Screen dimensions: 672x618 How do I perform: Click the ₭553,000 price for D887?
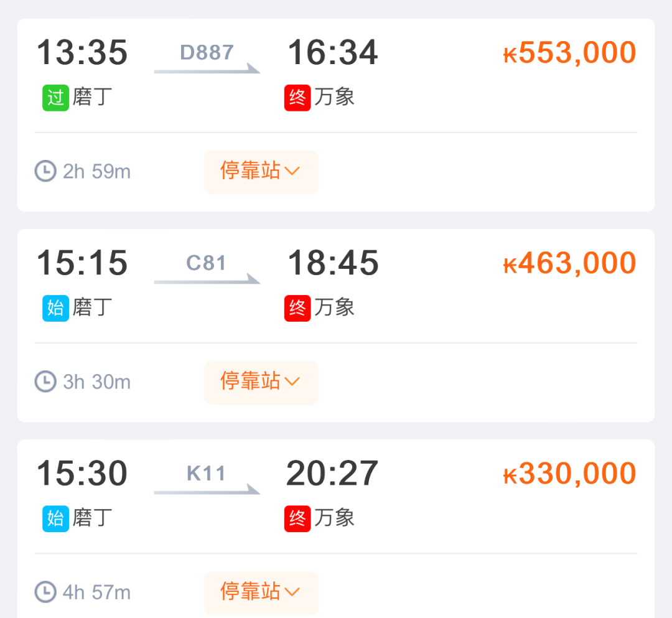[x=569, y=52]
